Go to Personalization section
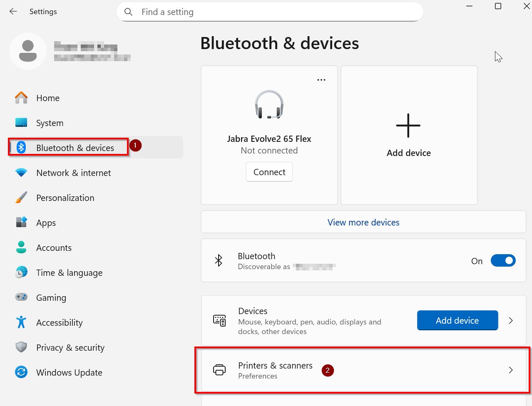 [x=65, y=198]
